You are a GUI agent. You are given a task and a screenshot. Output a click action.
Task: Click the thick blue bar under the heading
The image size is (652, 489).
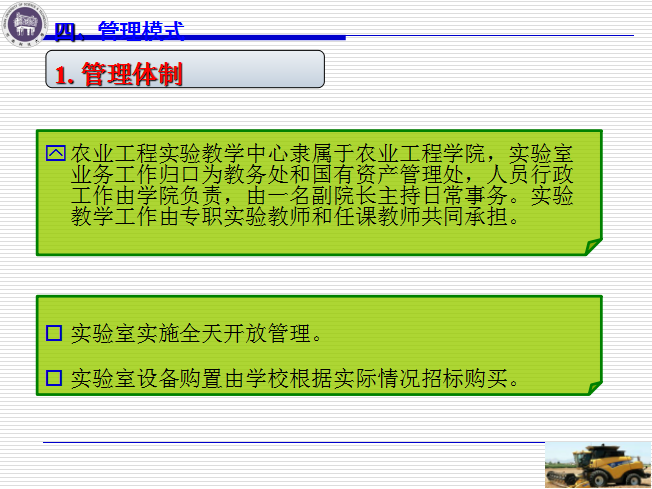pos(200,38)
